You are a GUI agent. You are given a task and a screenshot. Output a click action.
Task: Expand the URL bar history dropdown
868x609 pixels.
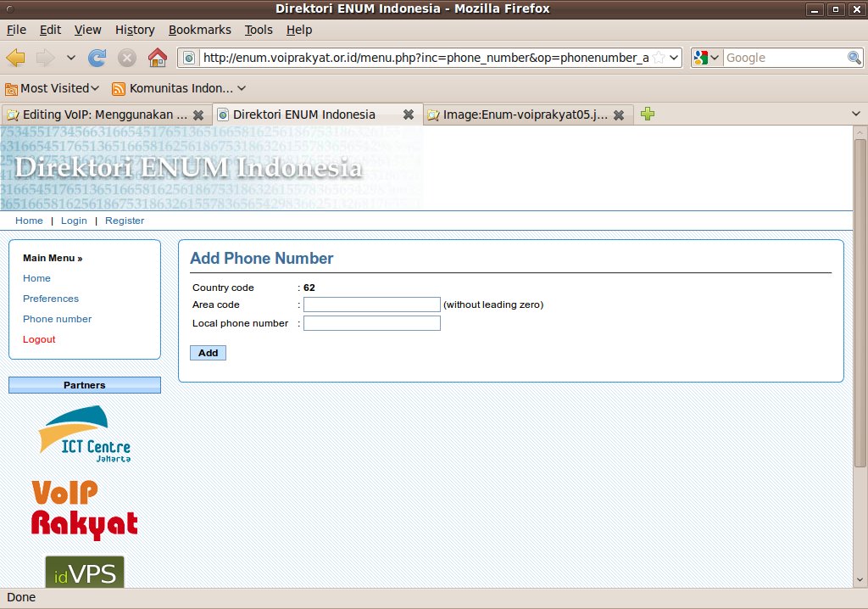674,58
